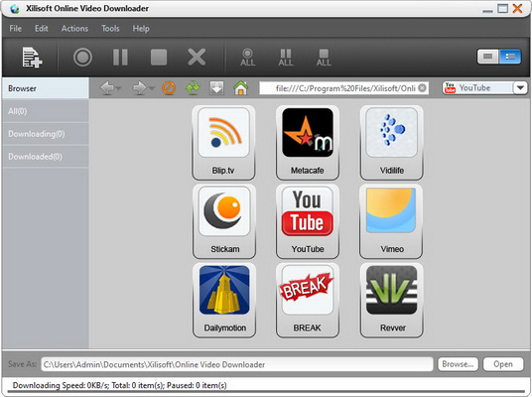532x397 pixels.
Task: Switch to the simple list view toggle
Action: [x=488, y=57]
